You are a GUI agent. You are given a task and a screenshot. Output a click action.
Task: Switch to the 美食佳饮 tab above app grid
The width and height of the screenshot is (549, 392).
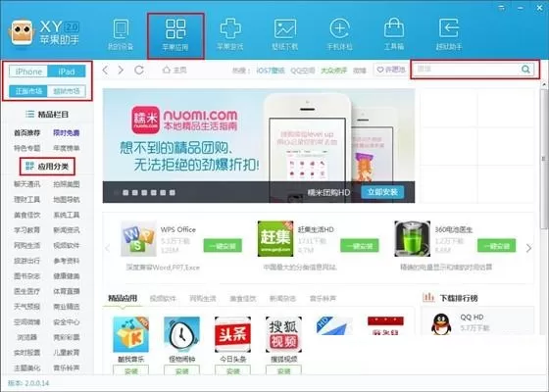click(243, 299)
